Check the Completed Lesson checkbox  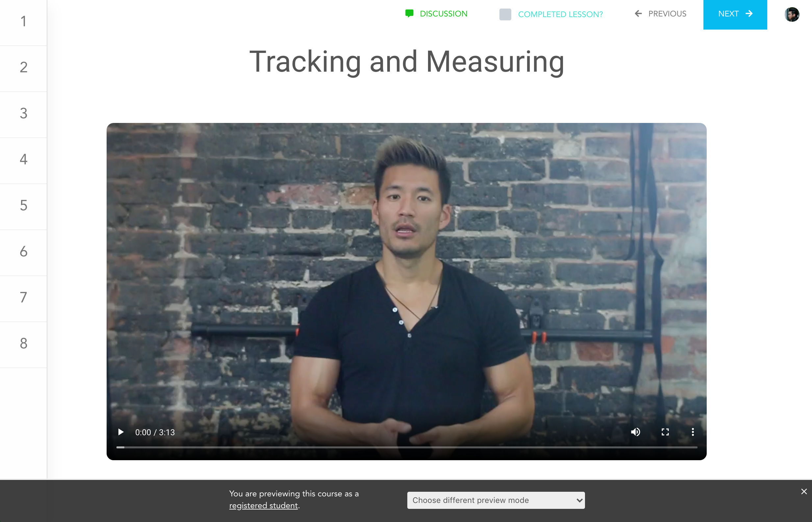point(505,14)
